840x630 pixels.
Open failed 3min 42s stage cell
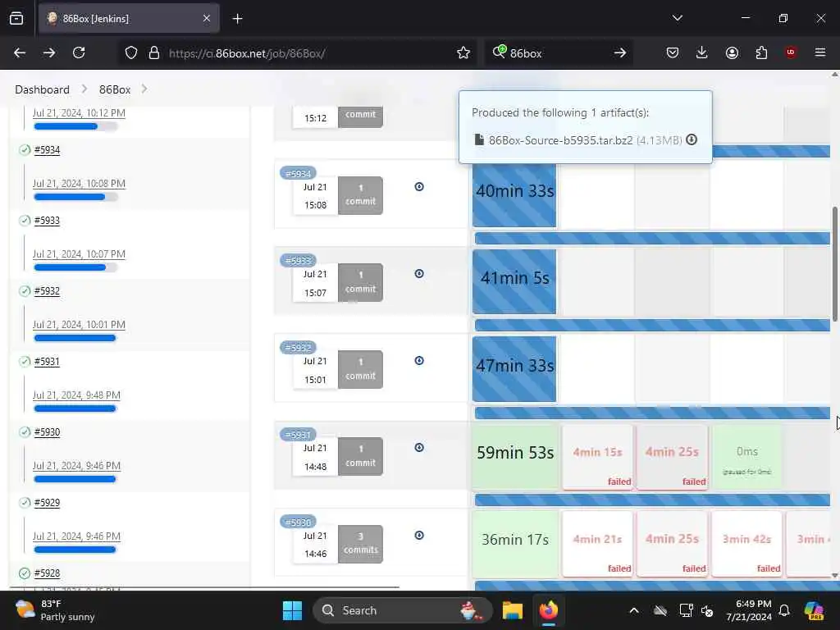coord(746,544)
